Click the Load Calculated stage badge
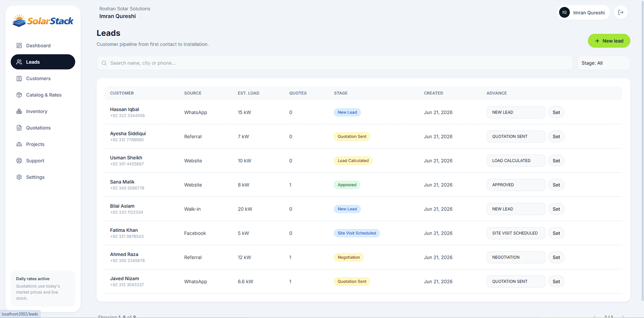The height and width of the screenshot is (318, 644). [353, 161]
